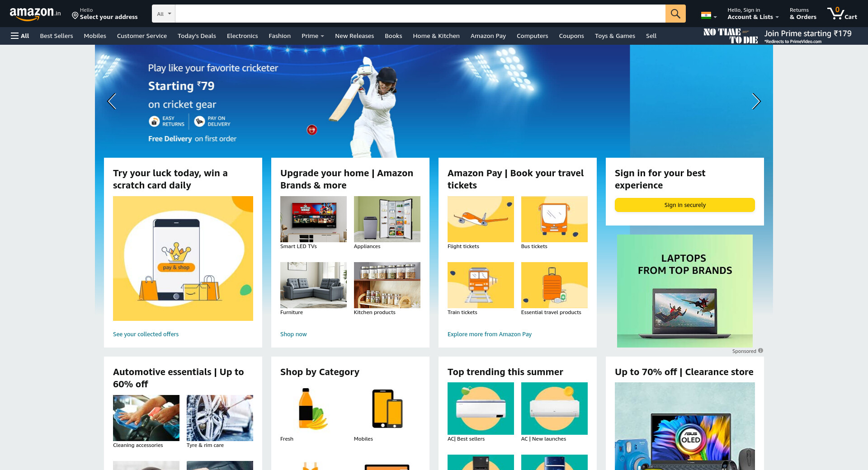Open the Prime menu in the nav bar
This screenshot has height=470, width=868.
312,36
